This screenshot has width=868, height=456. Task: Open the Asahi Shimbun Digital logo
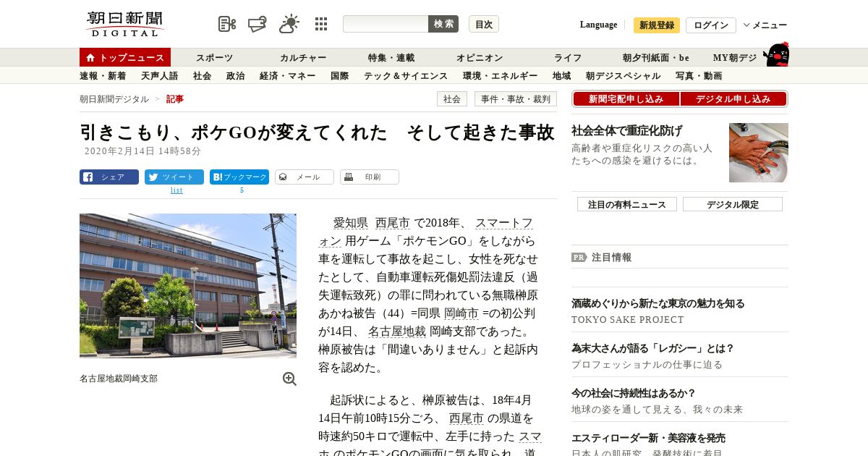coord(125,24)
